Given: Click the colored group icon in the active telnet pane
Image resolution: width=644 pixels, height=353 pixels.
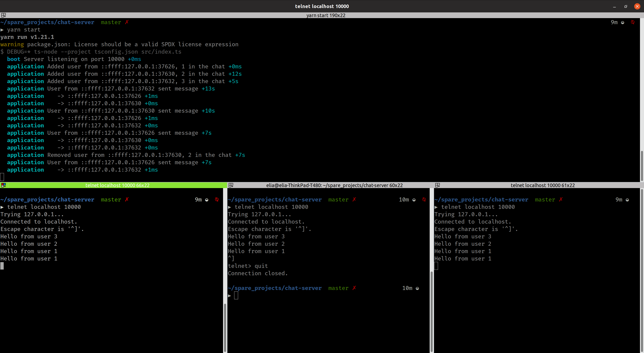Looking at the screenshot, I should click(3, 185).
